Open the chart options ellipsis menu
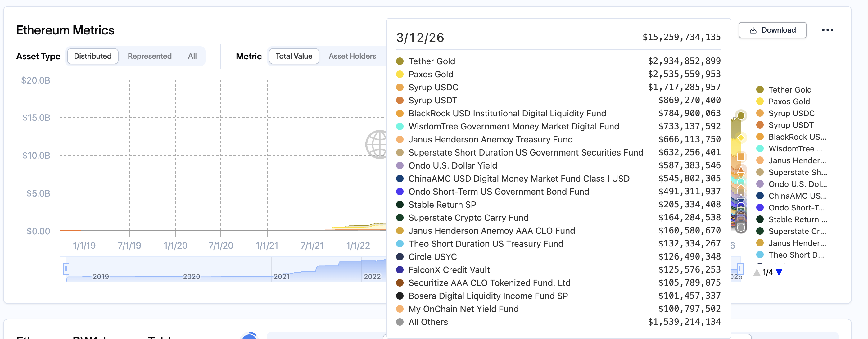 coord(828,30)
